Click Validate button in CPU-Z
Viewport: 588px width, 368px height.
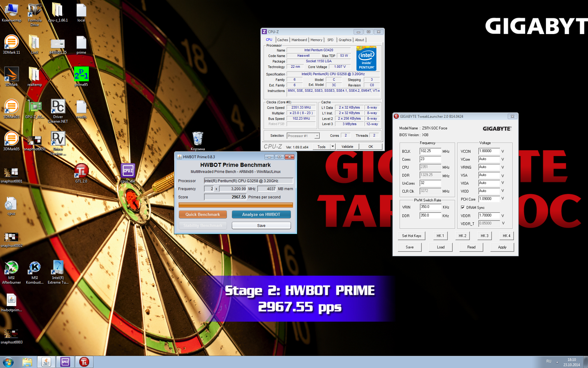coord(347,147)
